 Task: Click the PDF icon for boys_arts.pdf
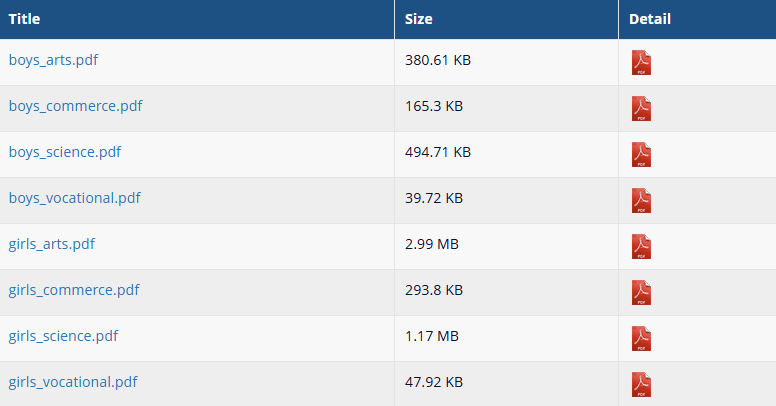pyautogui.click(x=641, y=62)
